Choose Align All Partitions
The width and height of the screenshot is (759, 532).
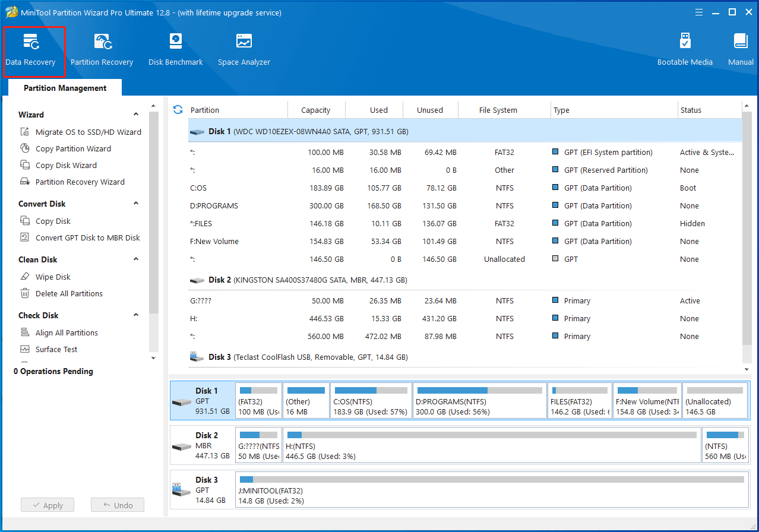point(59,332)
